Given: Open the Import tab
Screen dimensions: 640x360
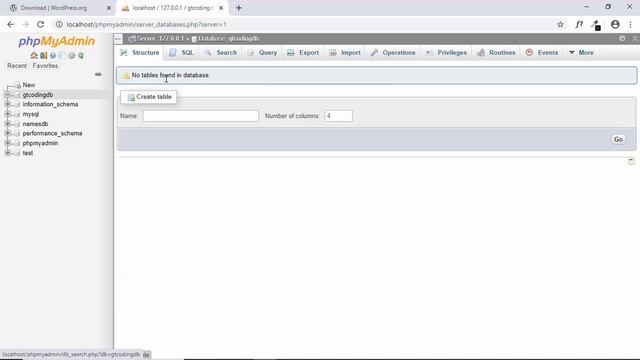Looking at the screenshot, I should pos(345,53).
